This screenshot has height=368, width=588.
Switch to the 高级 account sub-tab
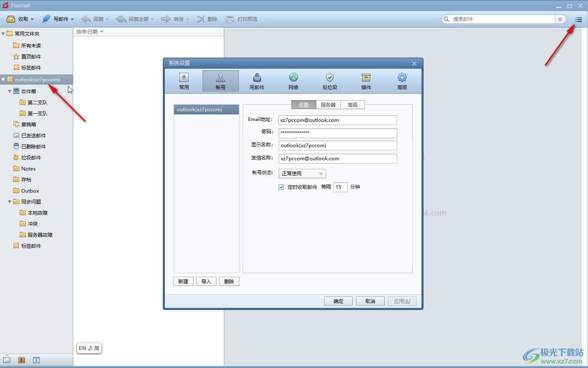click(353, 105)
